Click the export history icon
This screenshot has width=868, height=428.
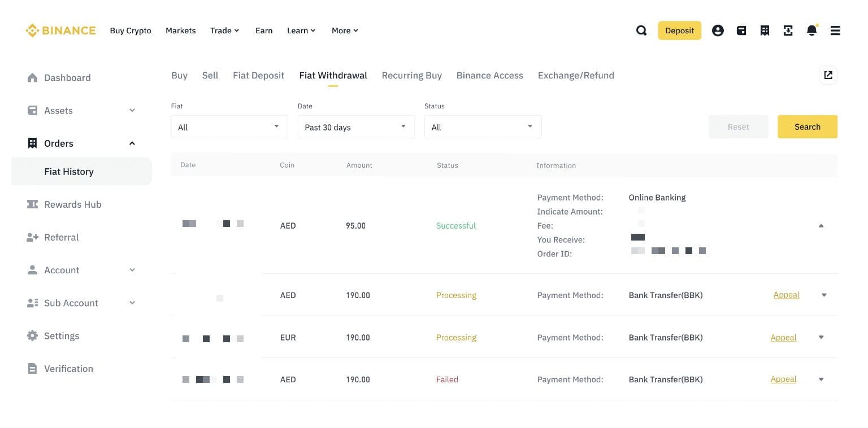tap(828, 75)
